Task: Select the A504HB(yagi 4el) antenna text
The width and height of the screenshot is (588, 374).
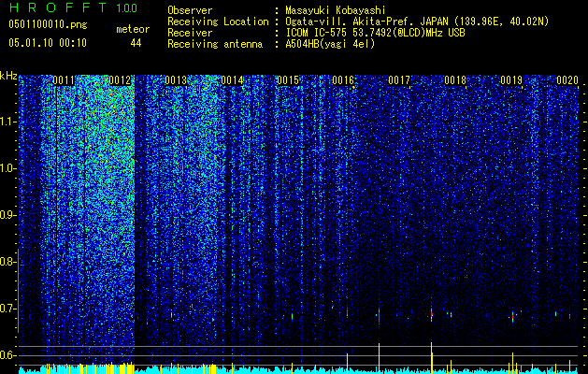Action: coord(330,44)
